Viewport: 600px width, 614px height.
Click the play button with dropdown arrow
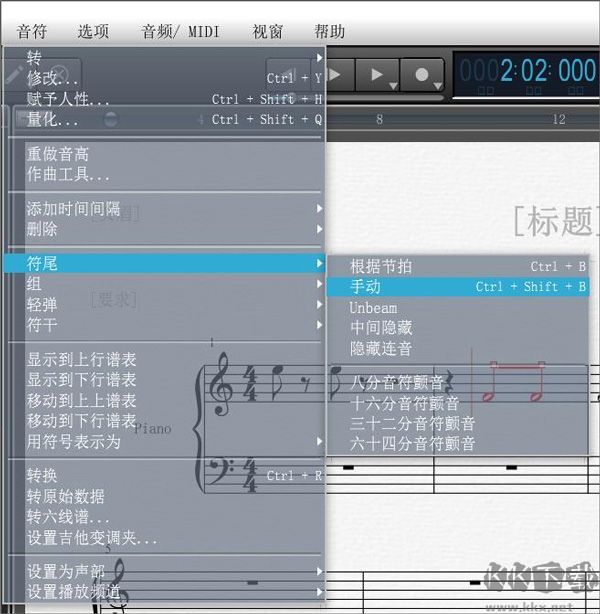click(378, 75)
